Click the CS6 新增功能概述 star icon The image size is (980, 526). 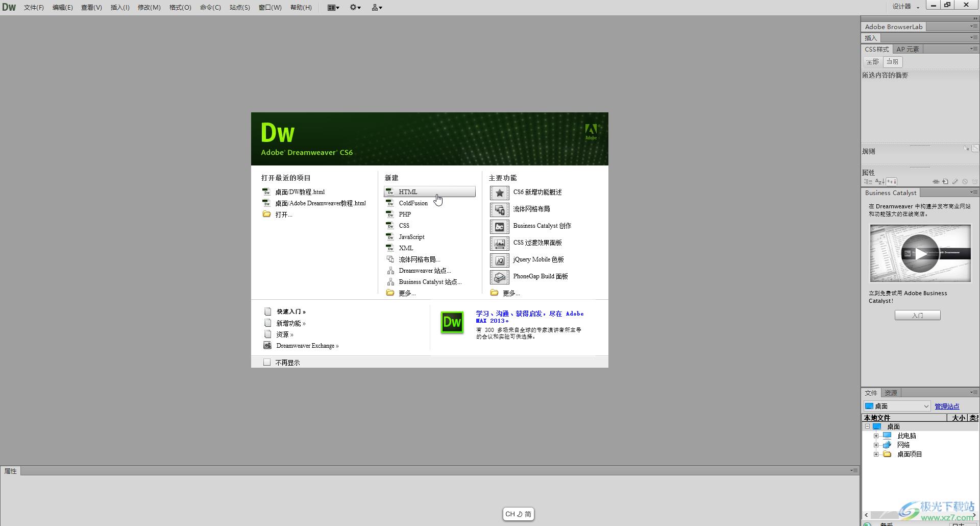click(x=500, y=193)
